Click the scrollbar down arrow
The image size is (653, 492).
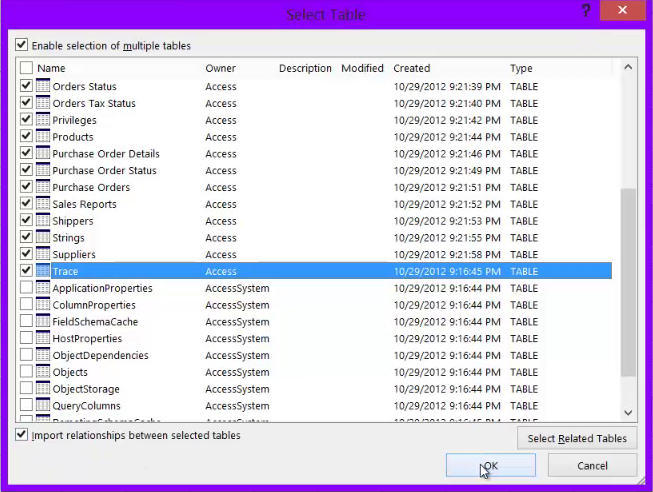click(629, 412)
